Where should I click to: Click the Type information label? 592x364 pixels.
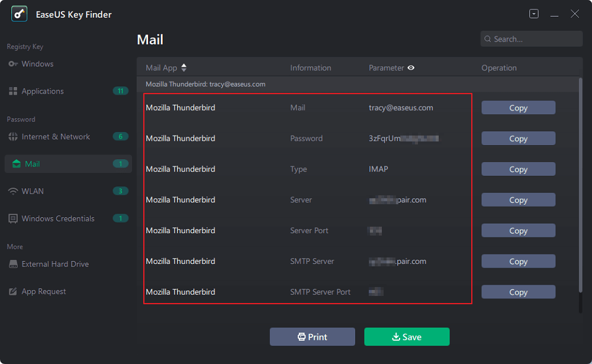[x=298, y=169]
